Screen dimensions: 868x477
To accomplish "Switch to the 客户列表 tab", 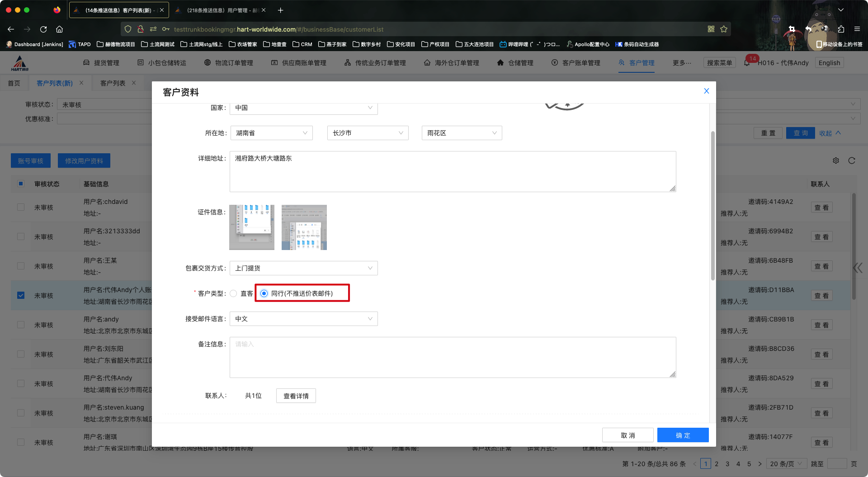I will click(x=113, y=83).
